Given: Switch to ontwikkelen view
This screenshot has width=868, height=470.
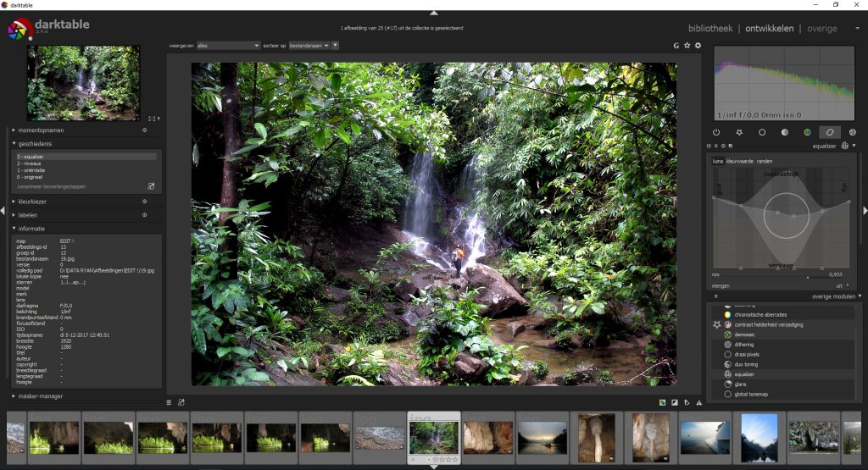Looking at the screenshot, I should [x=769, y=28].
